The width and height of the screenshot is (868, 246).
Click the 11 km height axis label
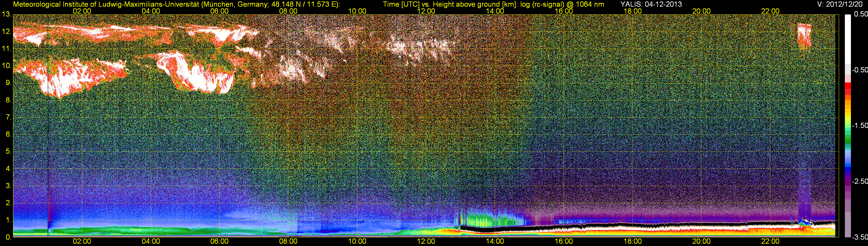tap(6, 49)
